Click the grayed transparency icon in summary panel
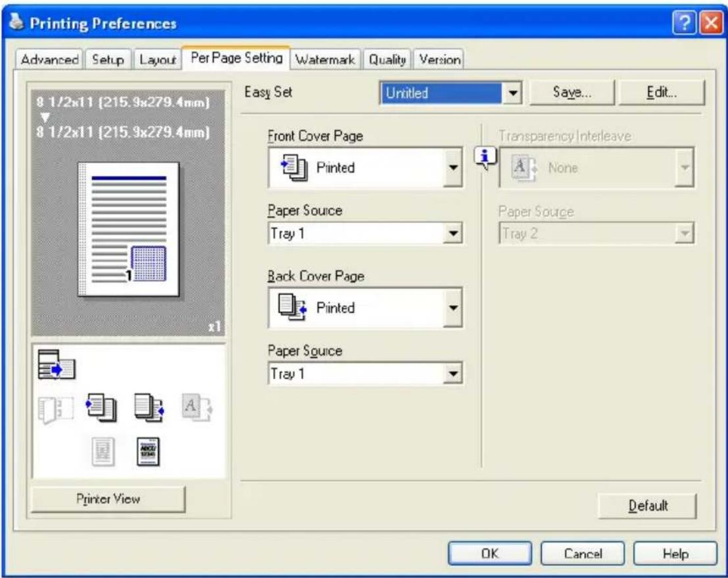This screenshot has width=728, height=578. (197, 408)
